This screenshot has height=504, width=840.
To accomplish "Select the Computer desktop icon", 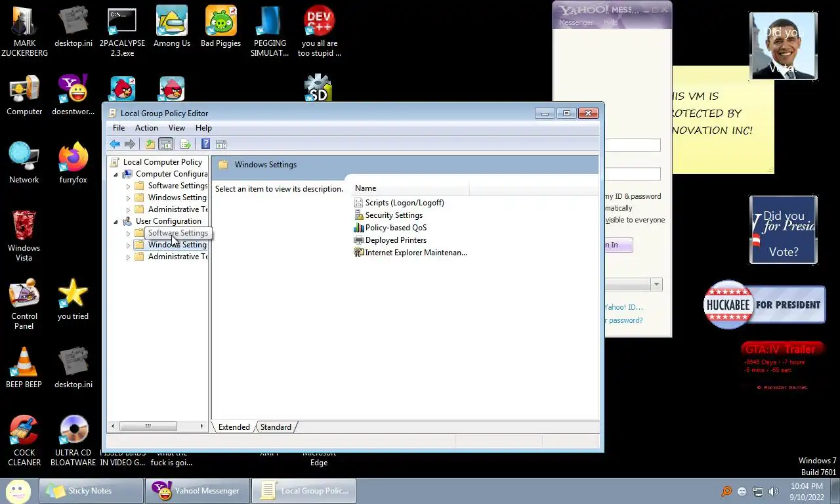I will (24, 96).
